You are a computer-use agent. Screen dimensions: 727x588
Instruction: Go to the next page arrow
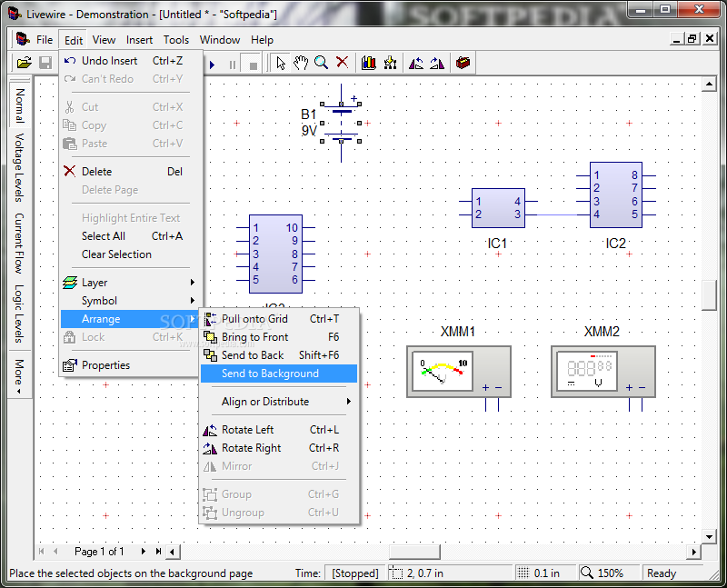(144, 552)
